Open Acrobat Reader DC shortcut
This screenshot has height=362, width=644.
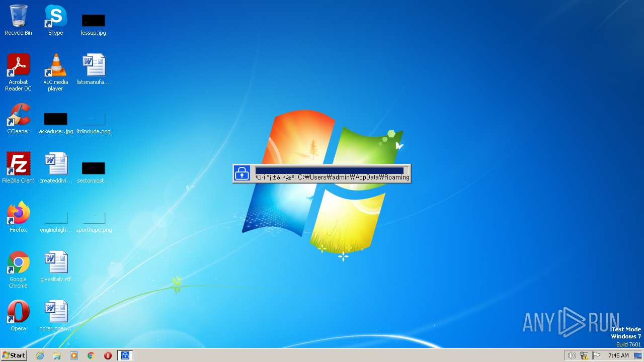pyautogui.click(x=18, y=72)
